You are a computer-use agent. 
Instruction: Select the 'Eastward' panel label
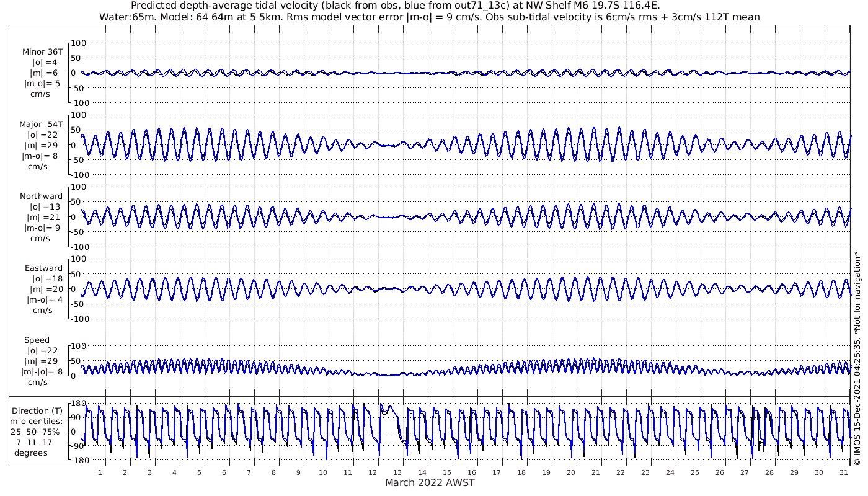coord(43,268)
